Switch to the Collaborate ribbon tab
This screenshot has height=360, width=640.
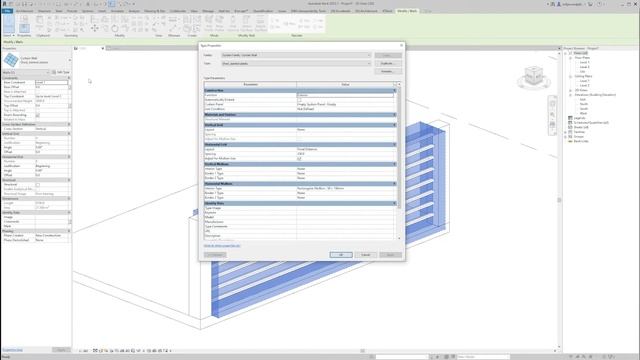pos(178,11)
